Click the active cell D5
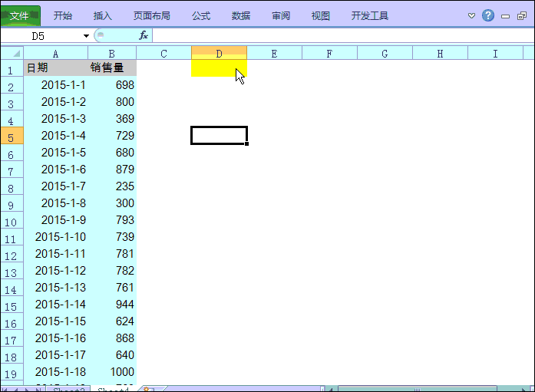 pyautogui.click(x=219, y=135)
